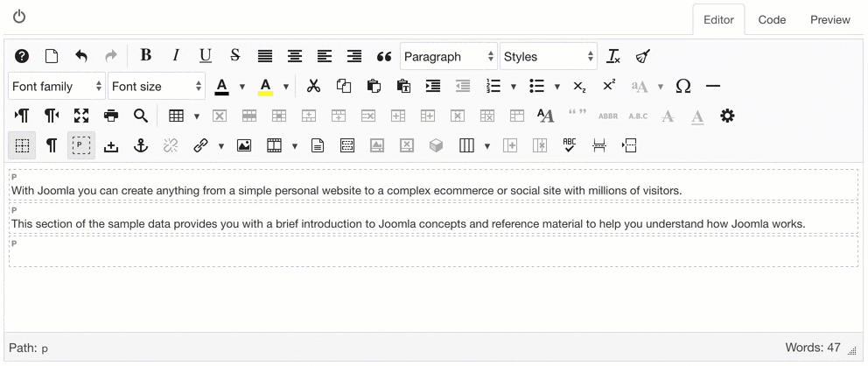868x366 pixels.
Task: Click into the empty third paragraph block
Action: [x=433, y=254]
